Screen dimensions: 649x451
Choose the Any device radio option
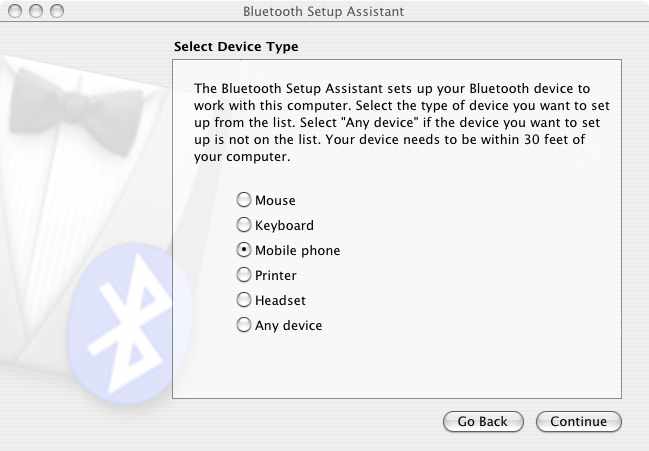tap(244, 324)
